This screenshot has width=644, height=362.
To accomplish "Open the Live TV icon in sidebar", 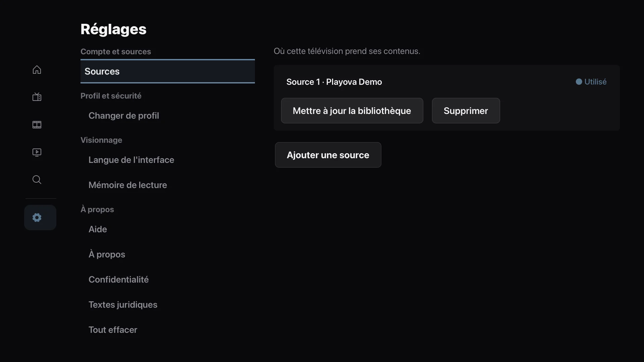I will coord(37,97).
